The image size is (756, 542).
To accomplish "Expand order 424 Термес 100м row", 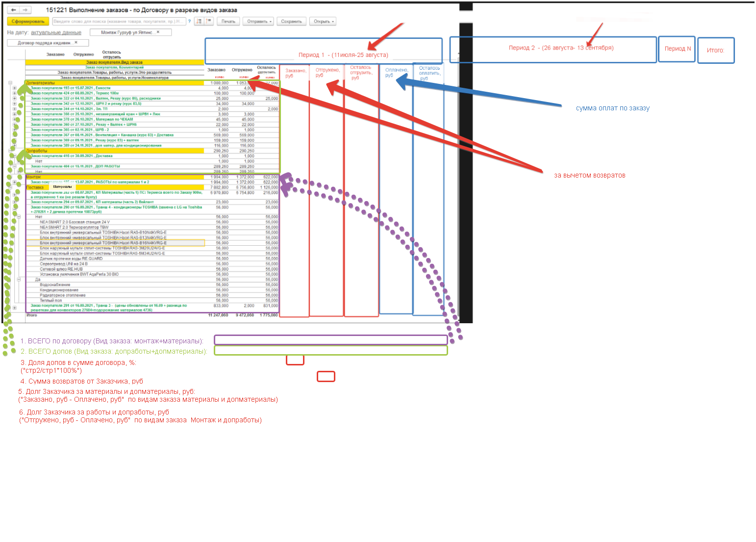I will click(15, 93).
